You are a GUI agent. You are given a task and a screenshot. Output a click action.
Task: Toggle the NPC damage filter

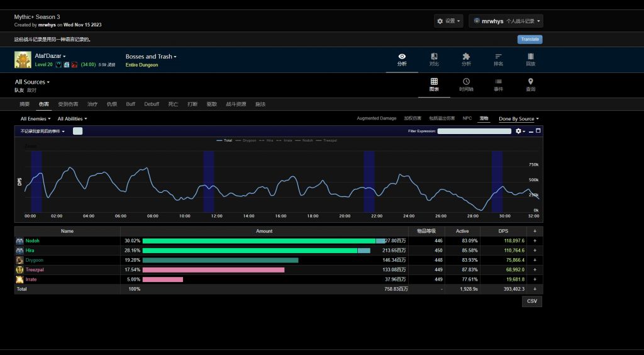[467, 118]
